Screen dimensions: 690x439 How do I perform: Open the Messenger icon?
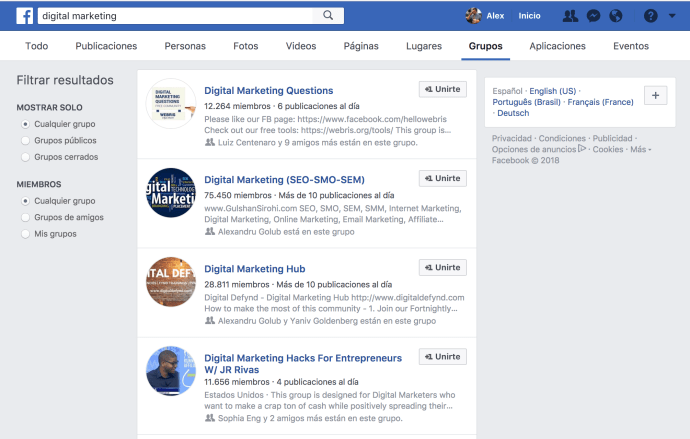(593, 16)
